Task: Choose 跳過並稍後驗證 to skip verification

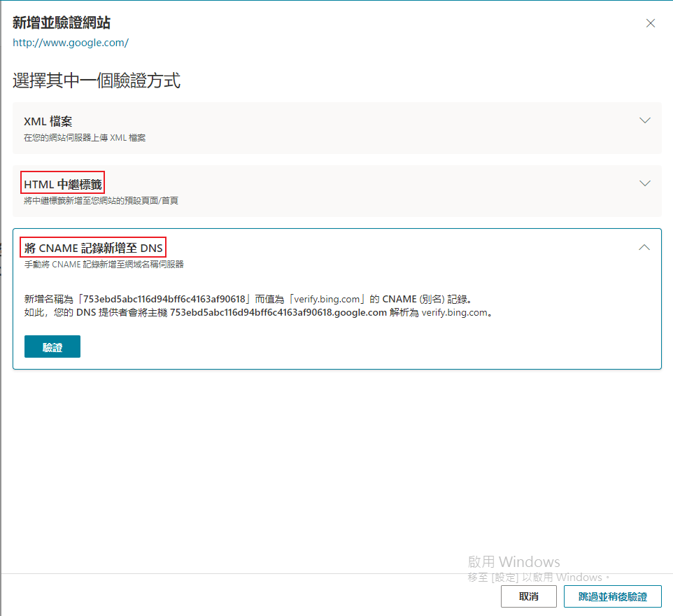Action: point(611,596)
